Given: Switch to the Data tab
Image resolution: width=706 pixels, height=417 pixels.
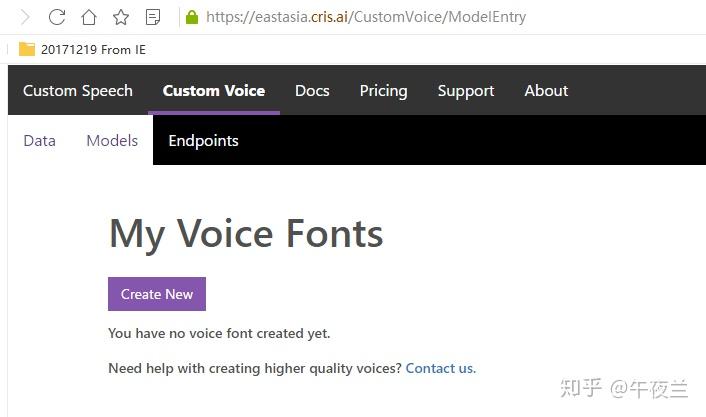Looking at the screenshot, I should pos(39,141).
